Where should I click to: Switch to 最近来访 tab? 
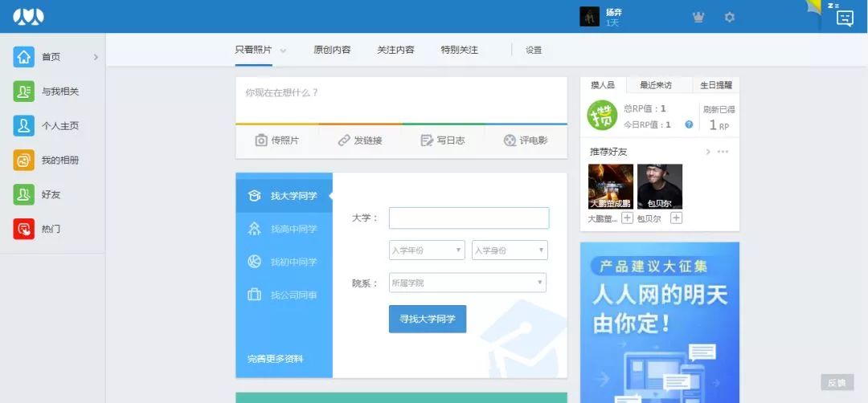coord(656,85)
